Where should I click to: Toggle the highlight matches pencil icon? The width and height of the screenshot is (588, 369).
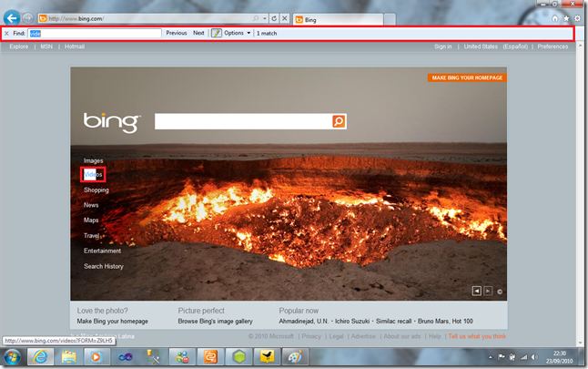click(217, 33)
